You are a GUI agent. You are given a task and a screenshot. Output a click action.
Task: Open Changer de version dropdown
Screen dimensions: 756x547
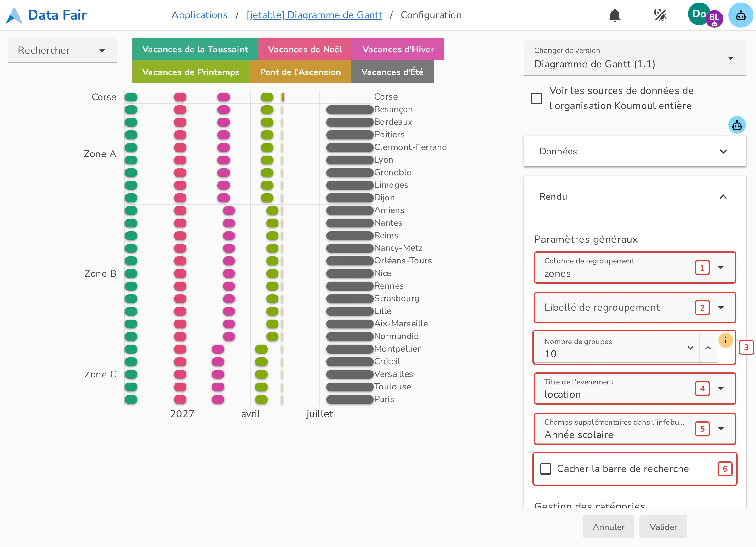tap(634, 58)
